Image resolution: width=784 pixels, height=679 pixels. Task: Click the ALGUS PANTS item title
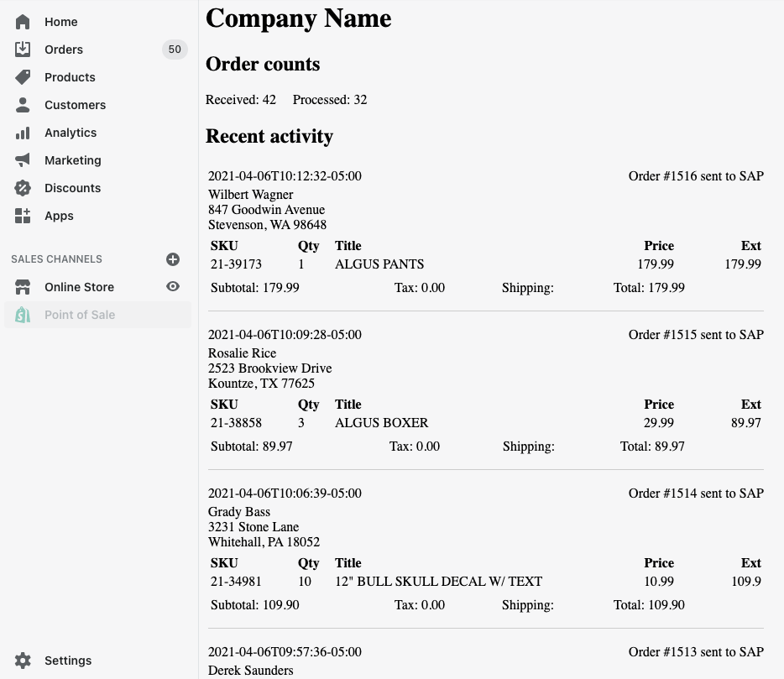point(379,264)
